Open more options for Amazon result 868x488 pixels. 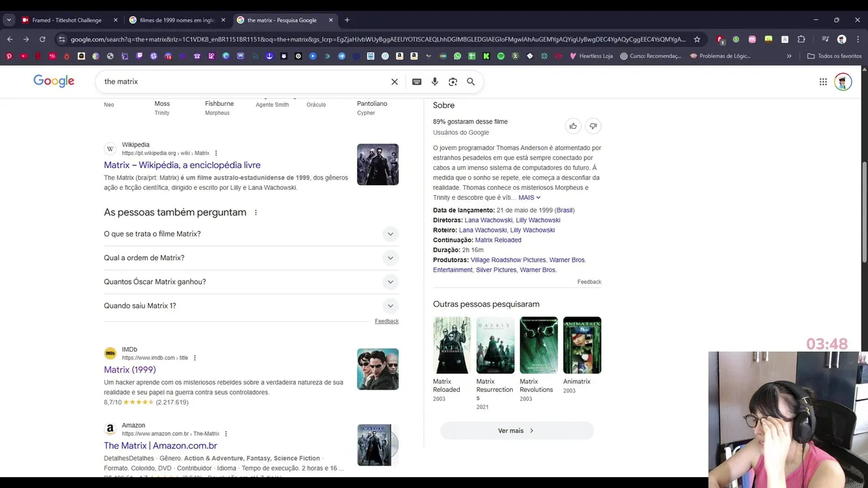226,434
